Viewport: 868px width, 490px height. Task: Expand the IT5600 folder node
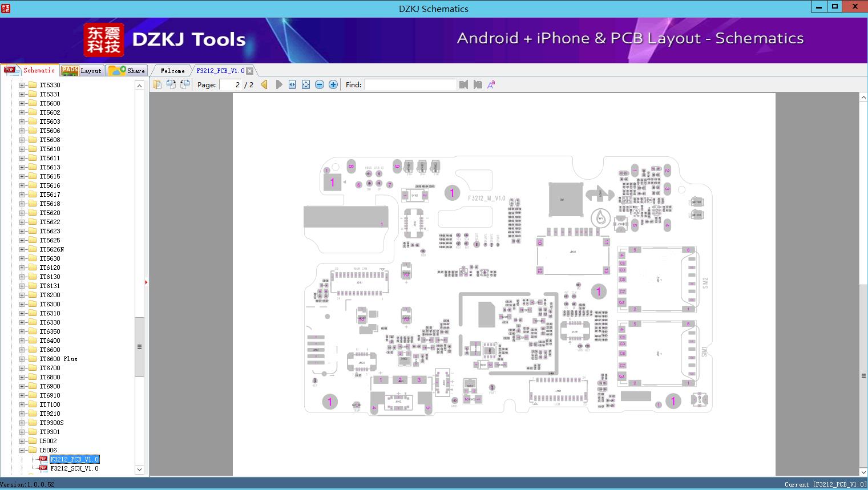point(22,103)
